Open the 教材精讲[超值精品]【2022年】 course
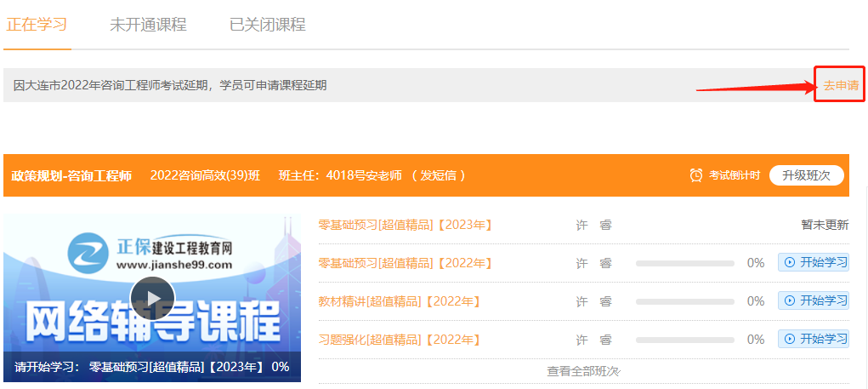Image resolution: width=868 pixels, height=389 pixels. coord(400,301)
